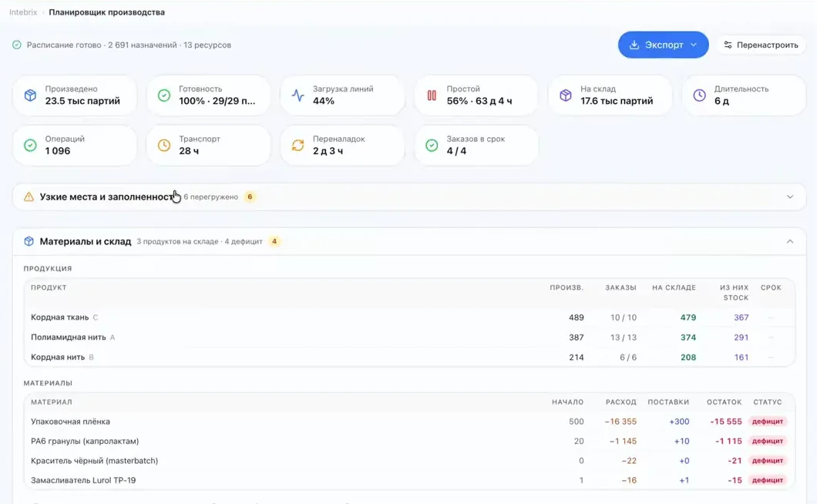The height and width of the screenshot is (504, 817).
Task: Click the Экспорт button
Action: click(x=664, y=45)
